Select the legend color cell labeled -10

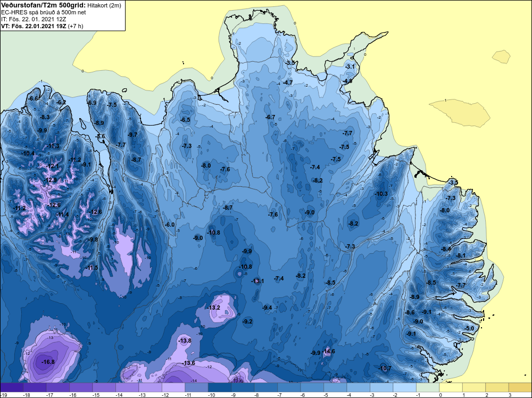[220, 387]
